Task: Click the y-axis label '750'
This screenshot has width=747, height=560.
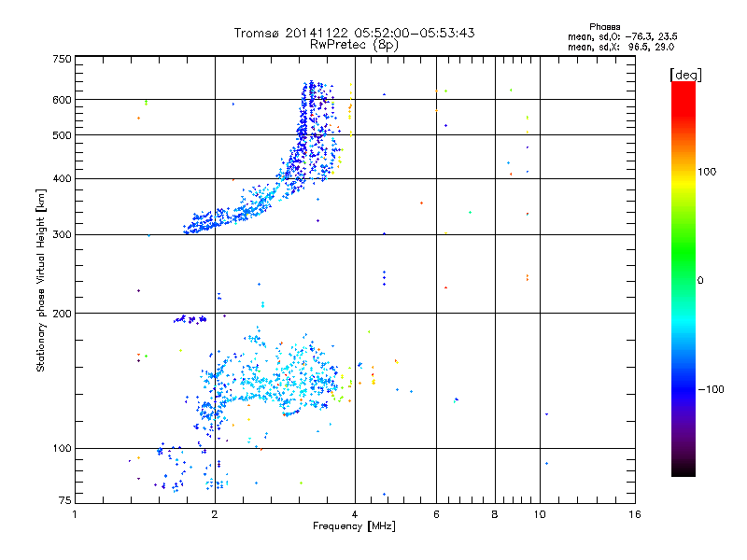Action: click(62, 59)
